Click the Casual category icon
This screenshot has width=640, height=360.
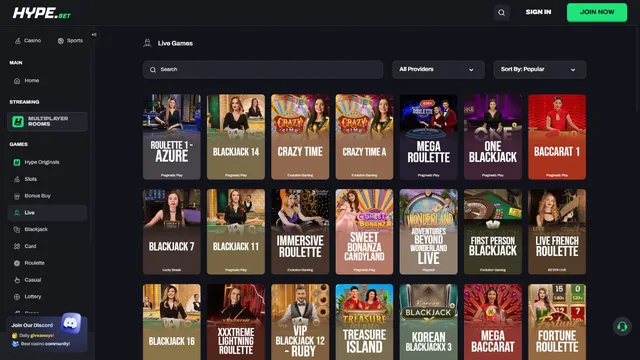click(x=17, y=280)
